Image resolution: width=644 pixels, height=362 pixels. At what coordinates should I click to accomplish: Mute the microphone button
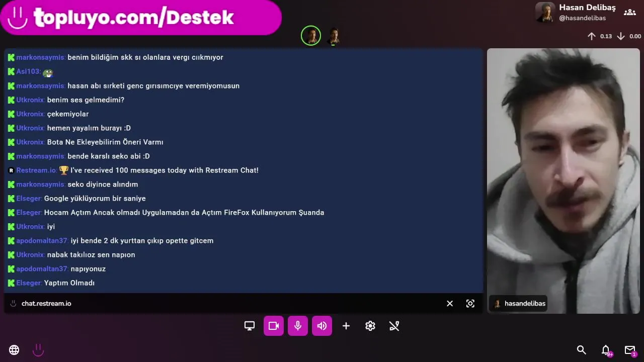[298, 326]
